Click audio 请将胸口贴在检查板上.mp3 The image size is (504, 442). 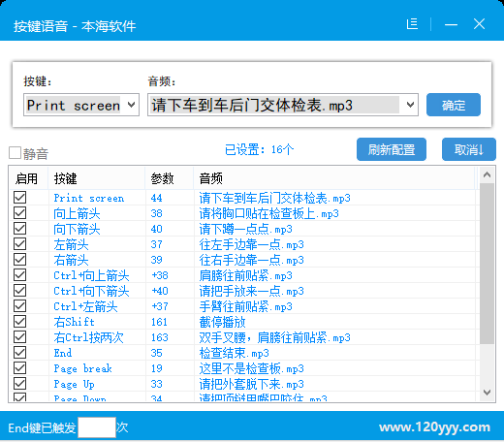pyautogui.click(x=268, y=213)
